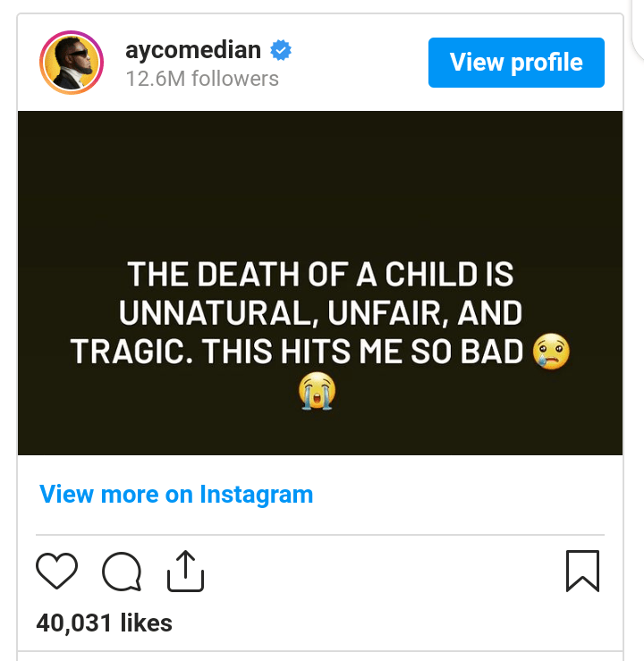Click the divider line above the action icons
Image resolution: width=644 pixels, height=661 pixels.
pos(319,535)
